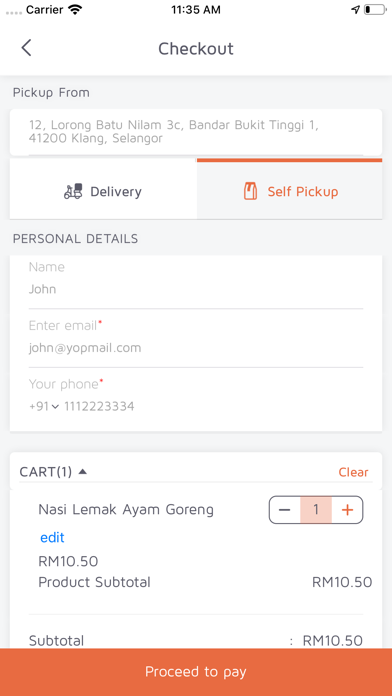Focus the Name field with John
Screen dimensions: 392x696
coord(196,282)
